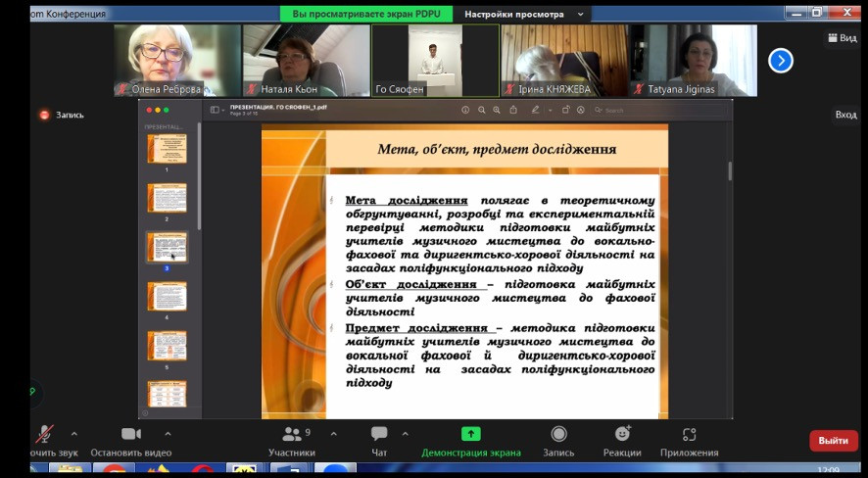Click the underlined 'Об'єкт дослідження' text
Screen dimensions: 868x478
(x=410, y=284)
